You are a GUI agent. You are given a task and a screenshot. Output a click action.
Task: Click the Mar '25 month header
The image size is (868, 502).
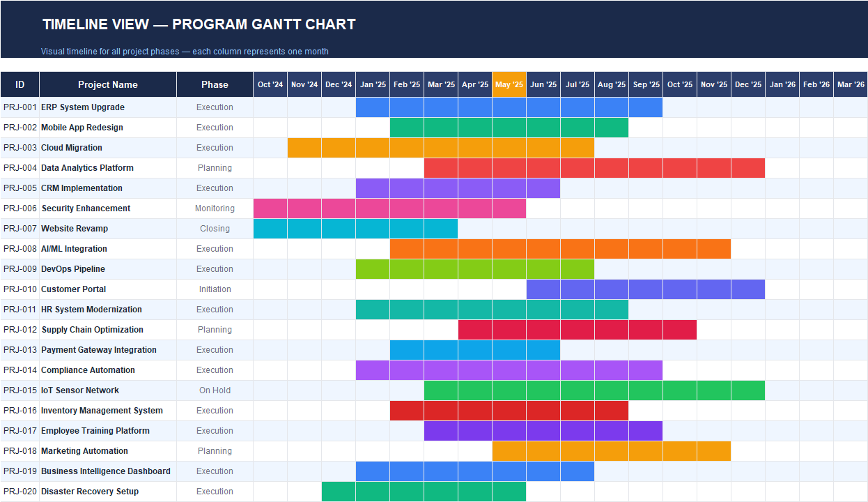point(441,84)
